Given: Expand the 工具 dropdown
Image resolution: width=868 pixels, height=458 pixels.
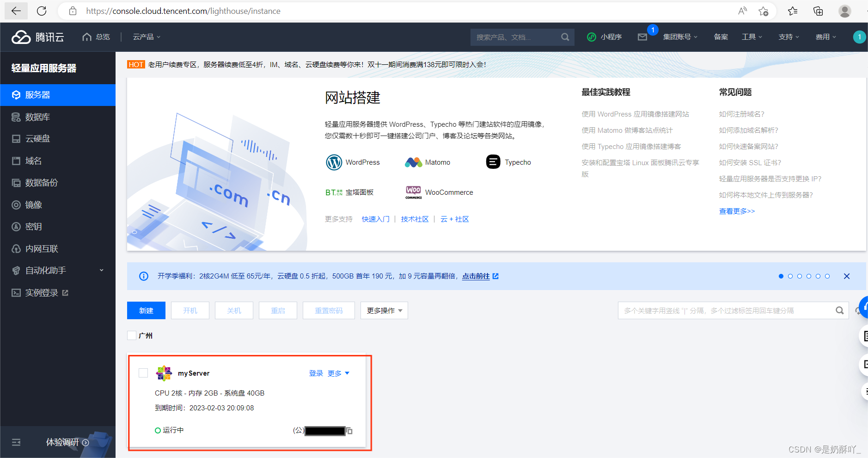Looking at the screenshot, I should tap(752, 37).
